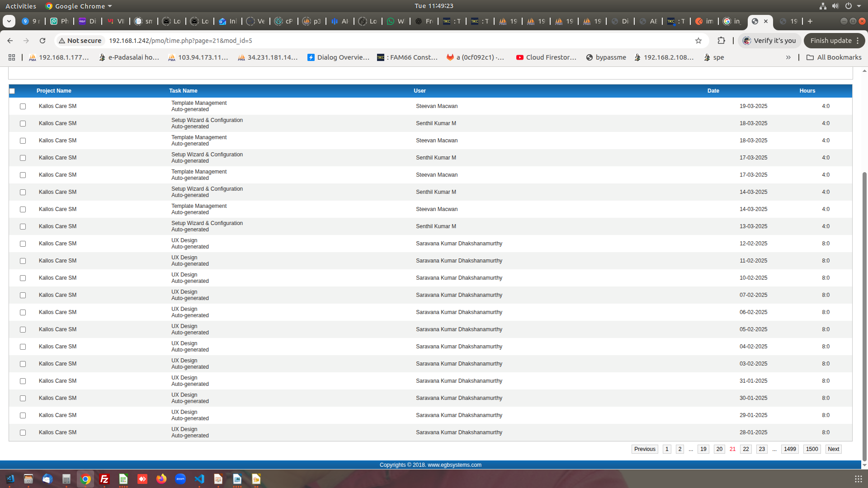Click the browser reload icon
This screenshot has height=488, width=868.
point(42,41)
